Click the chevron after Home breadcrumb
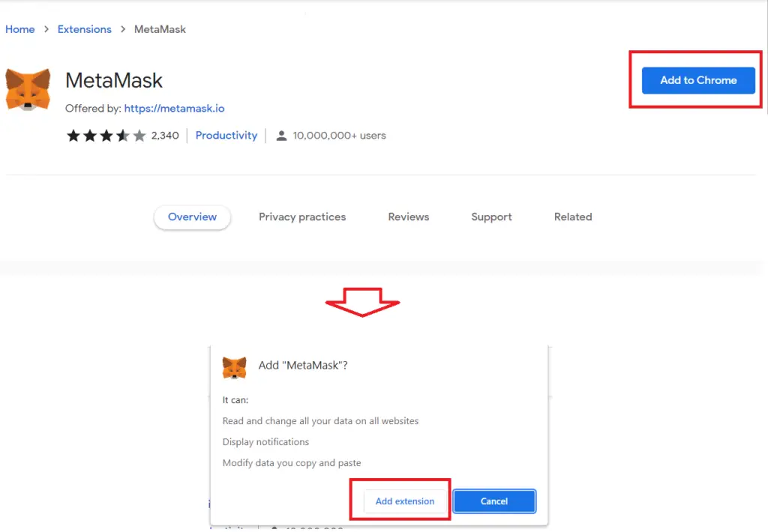The width and height of the screenshot is (768, 532). [x=46, y=29]
